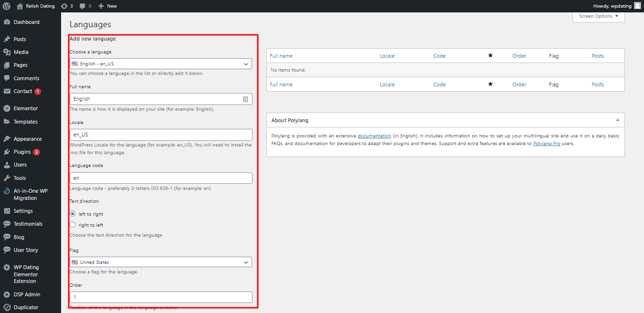This screenshot has height=313, width=644.
Task: Open the Polylang Pro link
Action: [547, 144]
